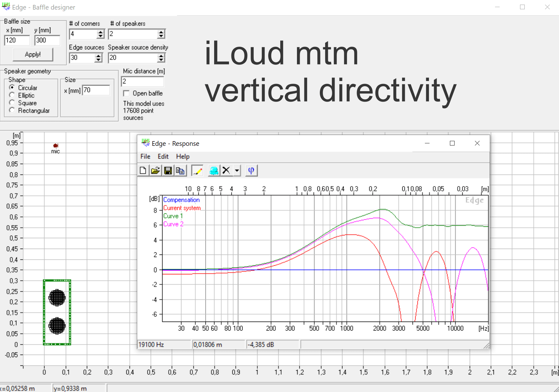Image resolution: width=559 pixels, height=392 pixels.
Task: Close the Edge Response window
Action: click(x=477, y=143)
